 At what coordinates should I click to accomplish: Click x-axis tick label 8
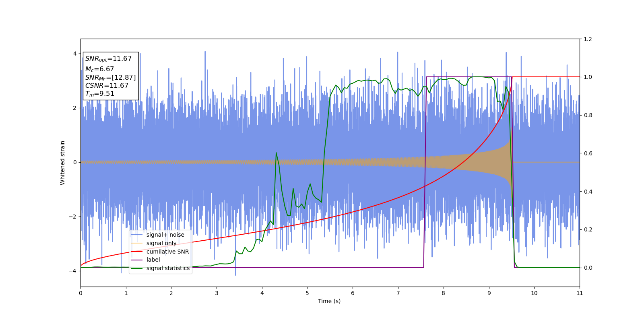444,293
